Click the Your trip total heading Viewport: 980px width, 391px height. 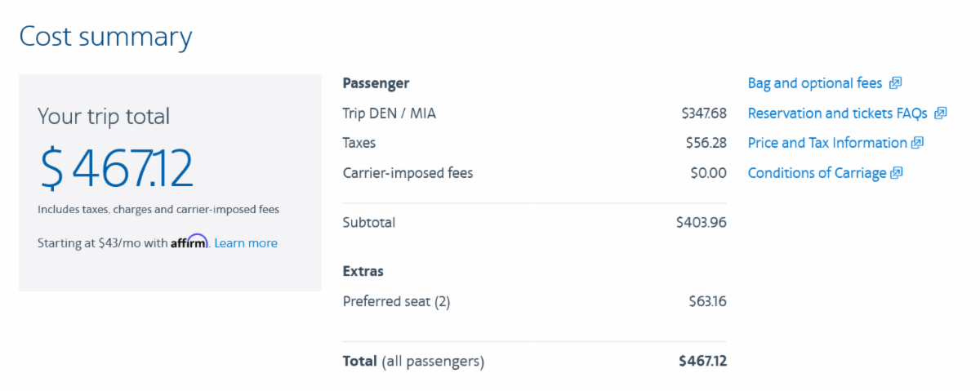(104, 117)
